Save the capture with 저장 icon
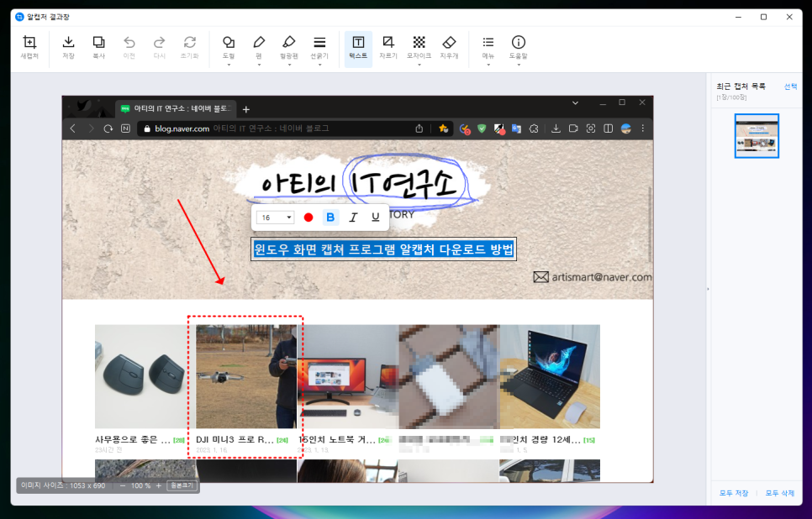812x519 pixels. point(68,47)
